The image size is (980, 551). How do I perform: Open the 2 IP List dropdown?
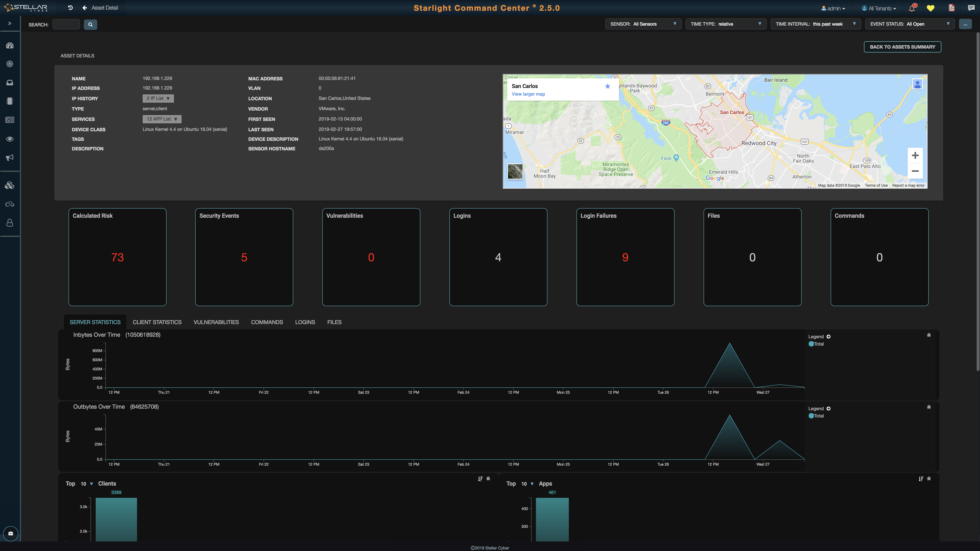coord(158,99)
